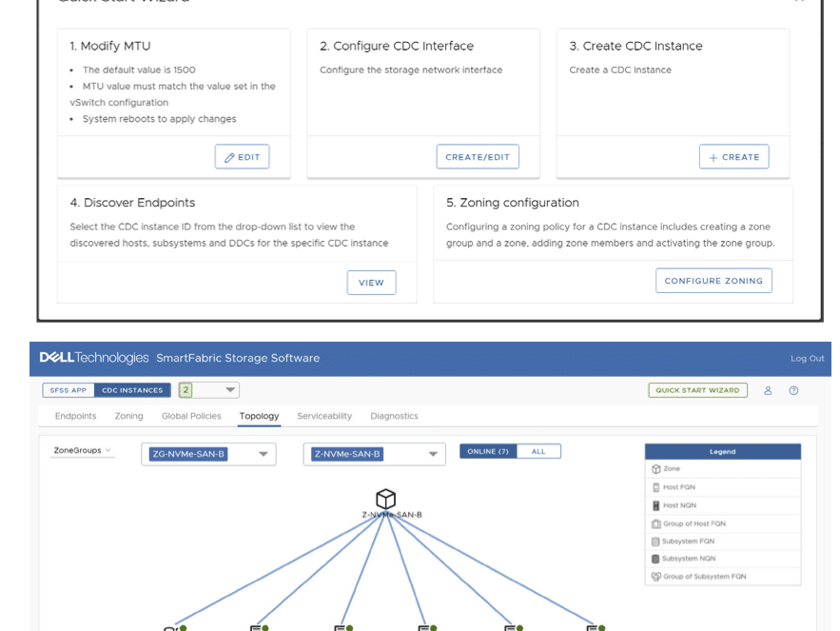840x631 pixels.
Task: Click the zone cube node in the topology
Action: point(385,499)
